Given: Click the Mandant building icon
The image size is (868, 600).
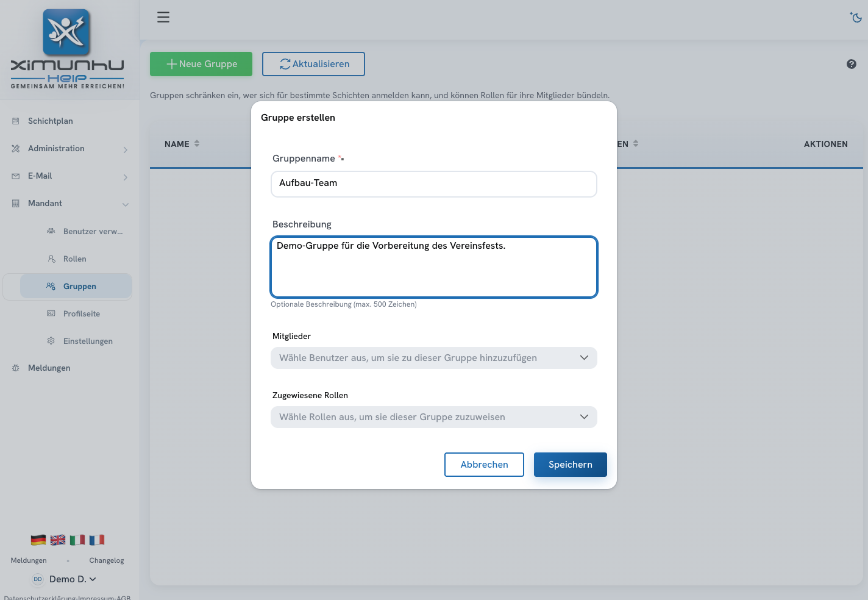Looking at the screenshot, I should [16, 204].
